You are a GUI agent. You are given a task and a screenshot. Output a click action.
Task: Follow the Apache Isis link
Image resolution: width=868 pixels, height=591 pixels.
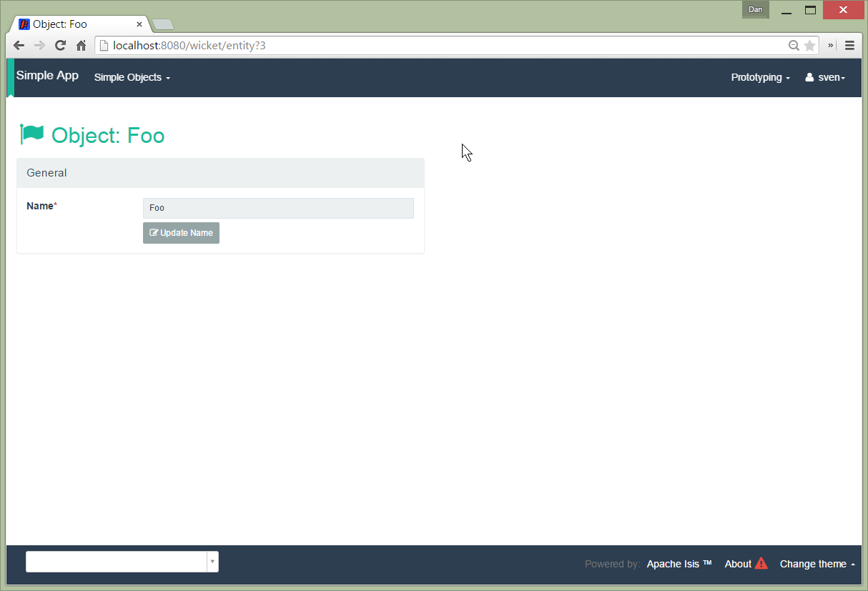pos(679,564)
